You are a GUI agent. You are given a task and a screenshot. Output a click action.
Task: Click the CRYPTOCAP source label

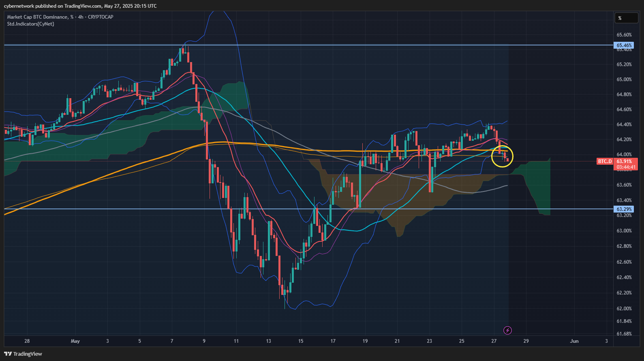click(101, 17)
